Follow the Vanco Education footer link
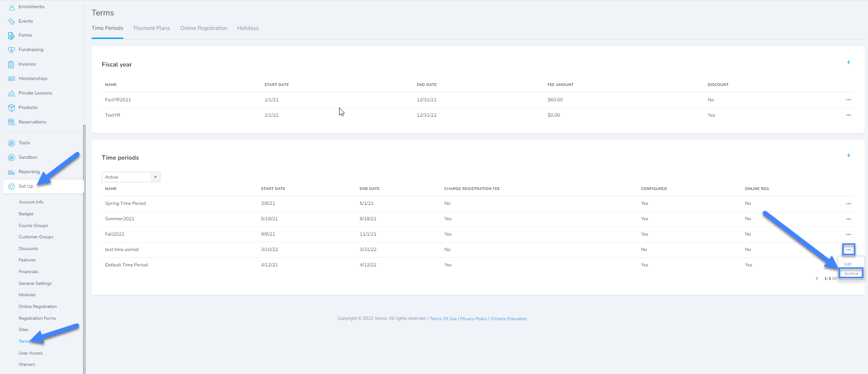 click(509, 319)
